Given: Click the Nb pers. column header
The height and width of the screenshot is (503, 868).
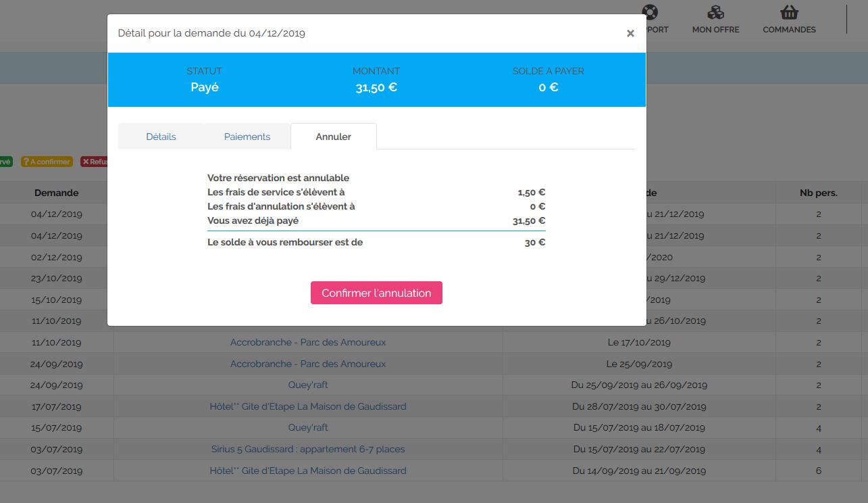Looking at the screenshot, I should tap(818, 193).
